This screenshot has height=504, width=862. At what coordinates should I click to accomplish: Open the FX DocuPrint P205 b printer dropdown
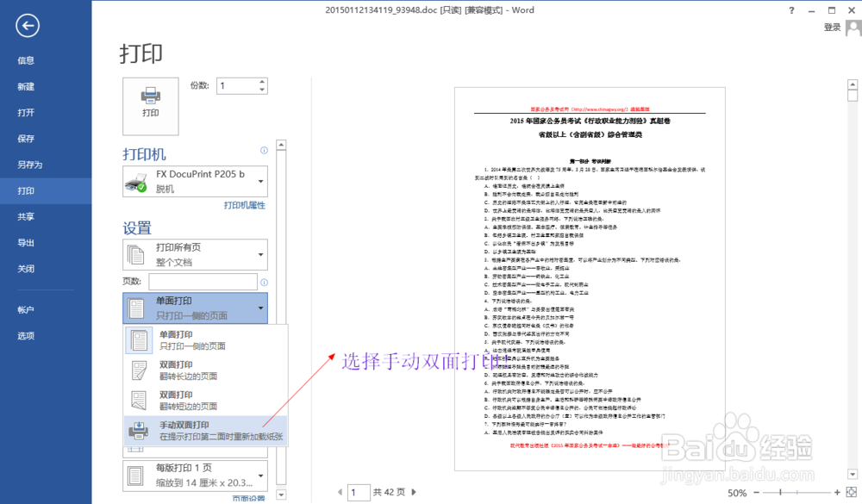pos(195,182)
